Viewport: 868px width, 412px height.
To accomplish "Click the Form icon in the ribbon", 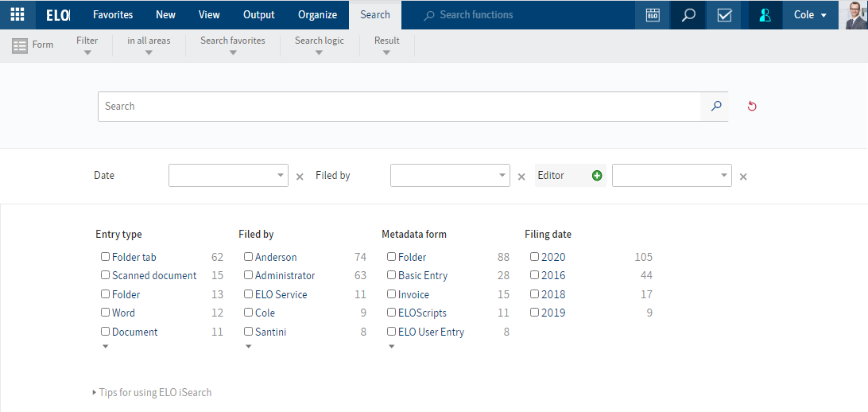I will click(21, 46).
